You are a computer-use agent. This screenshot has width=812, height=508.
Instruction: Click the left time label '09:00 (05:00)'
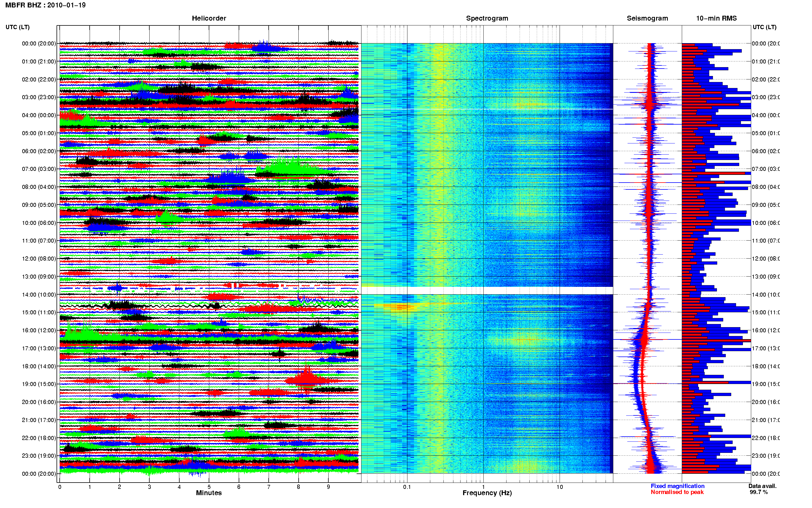(x=39, y=205)
